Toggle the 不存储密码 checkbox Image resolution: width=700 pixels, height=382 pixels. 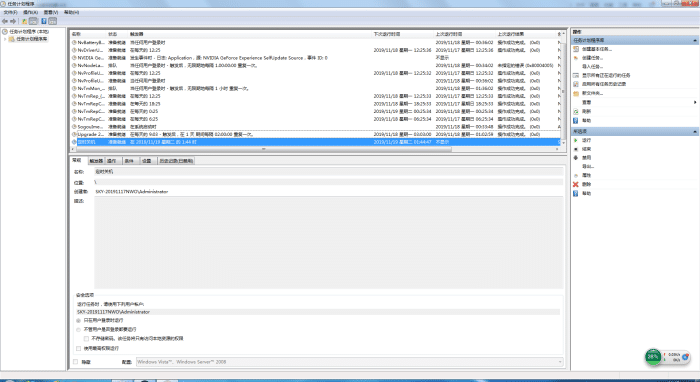point(87,339)
